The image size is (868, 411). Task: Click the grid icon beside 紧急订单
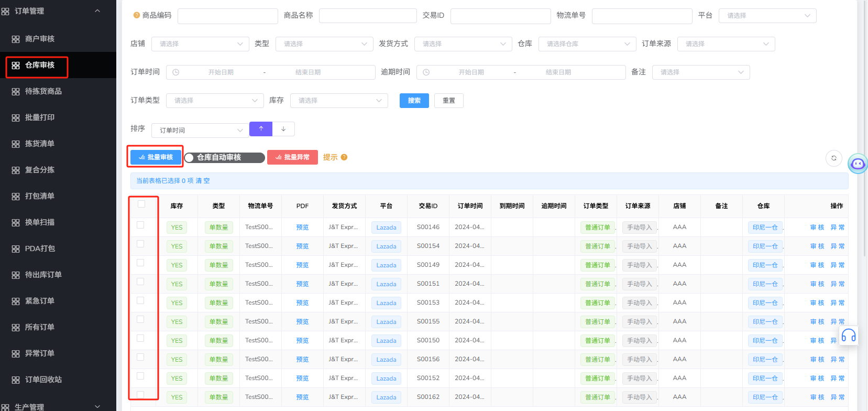[16, 301]
